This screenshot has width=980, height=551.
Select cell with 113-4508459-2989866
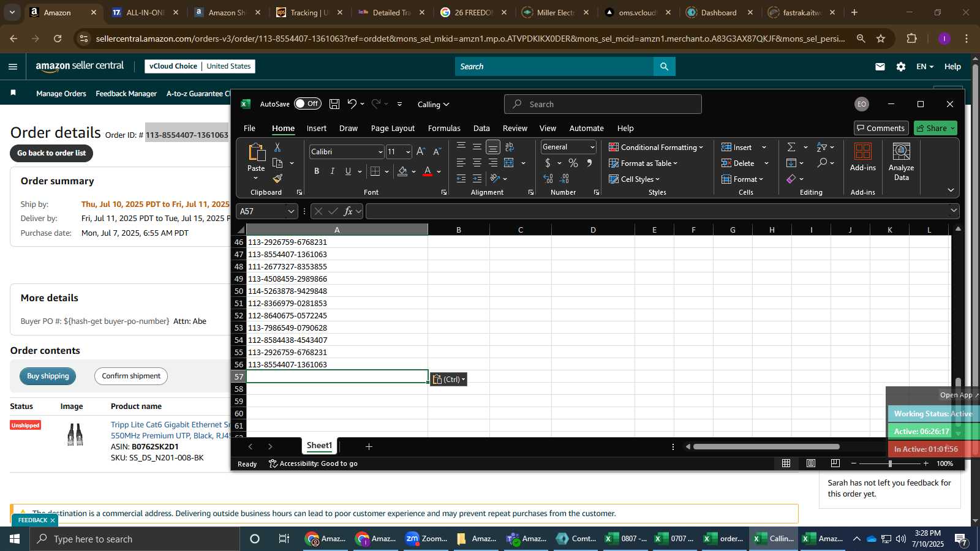click(337, 279)
